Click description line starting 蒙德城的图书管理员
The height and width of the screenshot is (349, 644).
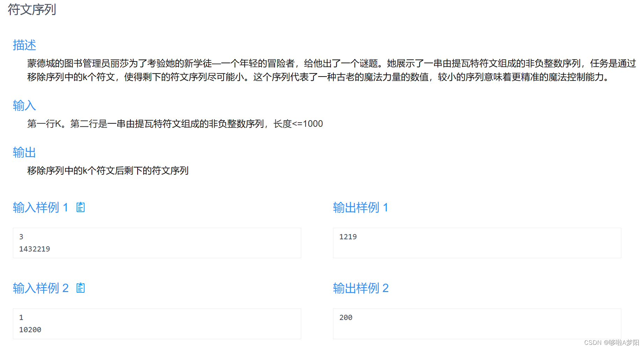(332, 63)
